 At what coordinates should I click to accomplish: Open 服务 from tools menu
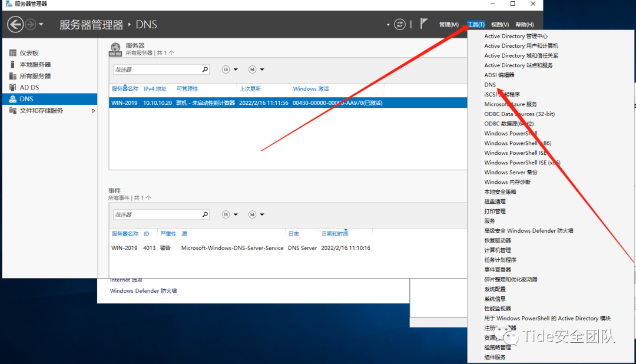[x=489, y=221]
